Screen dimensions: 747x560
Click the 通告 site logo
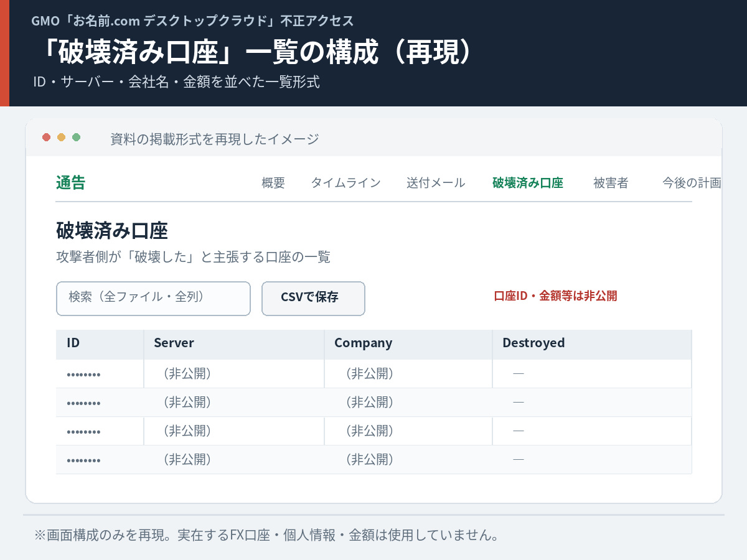click(70, 182)
